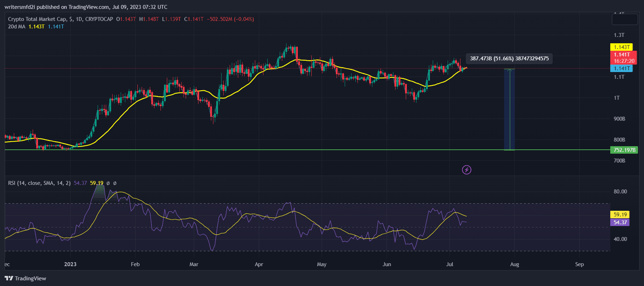Click the writersmfd2i published on TradingView.com header

click(x=86, y=7)
